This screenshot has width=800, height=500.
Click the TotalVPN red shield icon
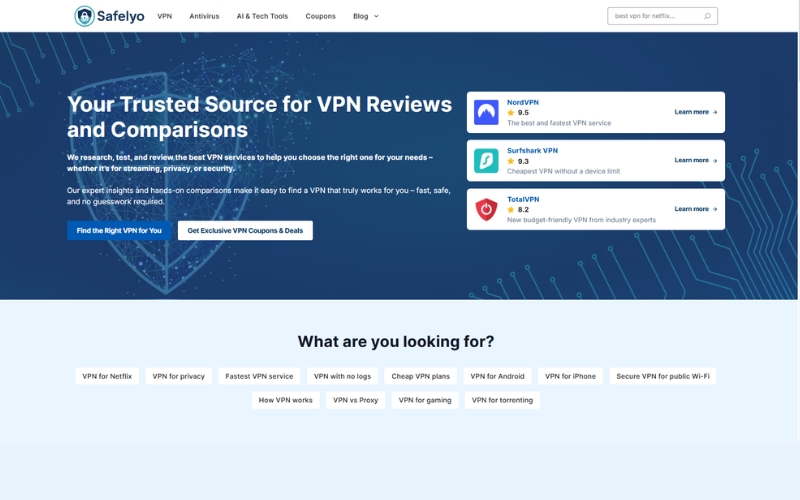point(486,209)
